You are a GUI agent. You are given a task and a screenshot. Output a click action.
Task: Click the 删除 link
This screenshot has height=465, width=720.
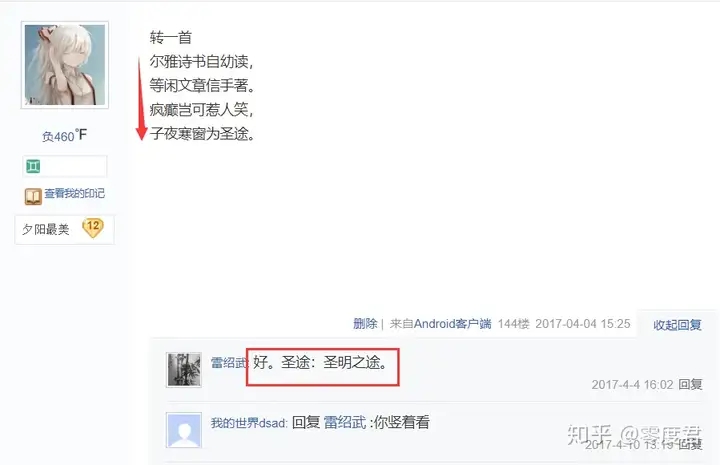(x=365, y=324)
